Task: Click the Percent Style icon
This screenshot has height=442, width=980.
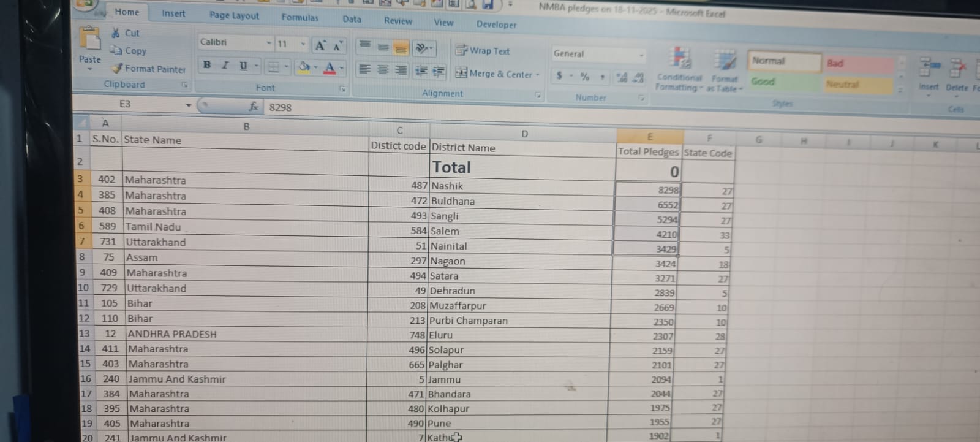Action: [584, 77]
